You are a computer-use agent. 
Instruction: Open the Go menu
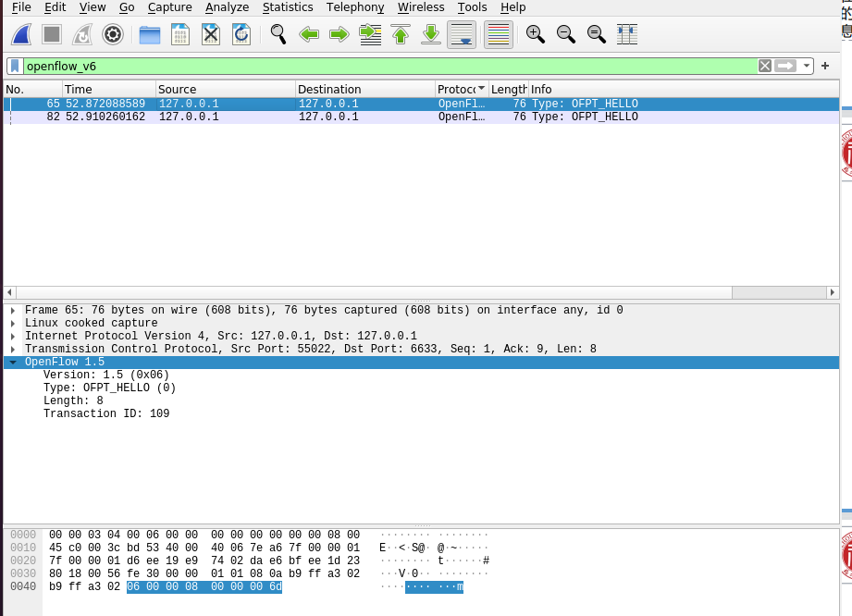tap(127, 7)
